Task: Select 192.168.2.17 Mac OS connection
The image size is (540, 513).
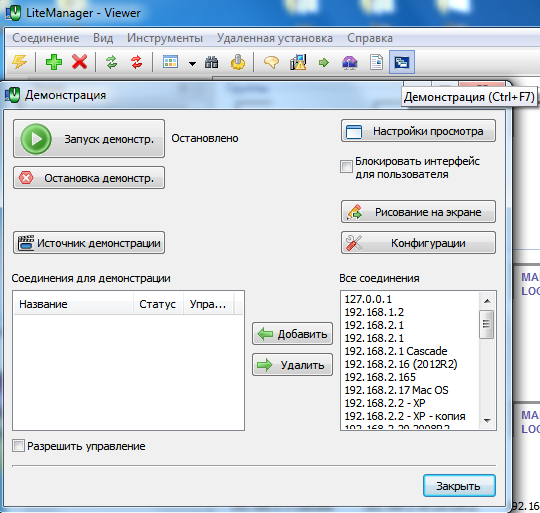Action: coord(396,390)
